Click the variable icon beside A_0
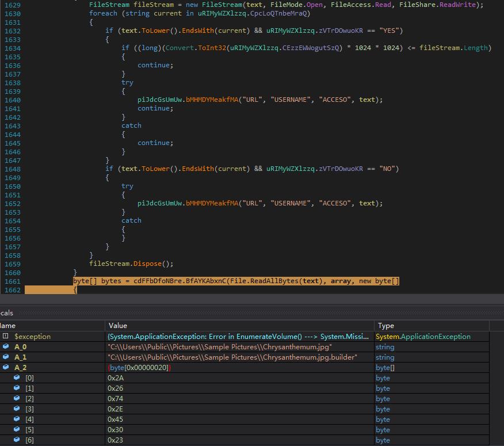Viewport: 504px width, 446px height. tap(6, 346)
